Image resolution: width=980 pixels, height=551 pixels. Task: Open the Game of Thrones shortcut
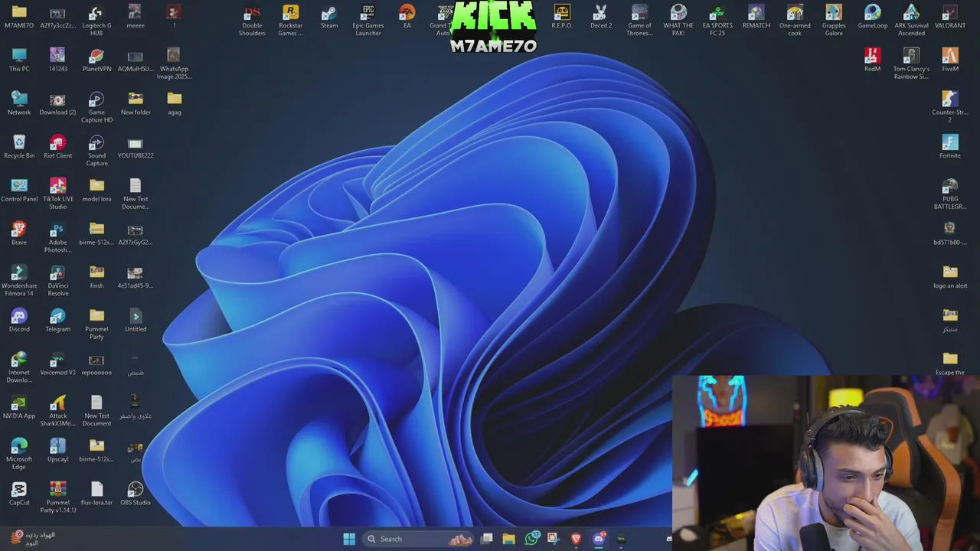(x=639, y=21)
